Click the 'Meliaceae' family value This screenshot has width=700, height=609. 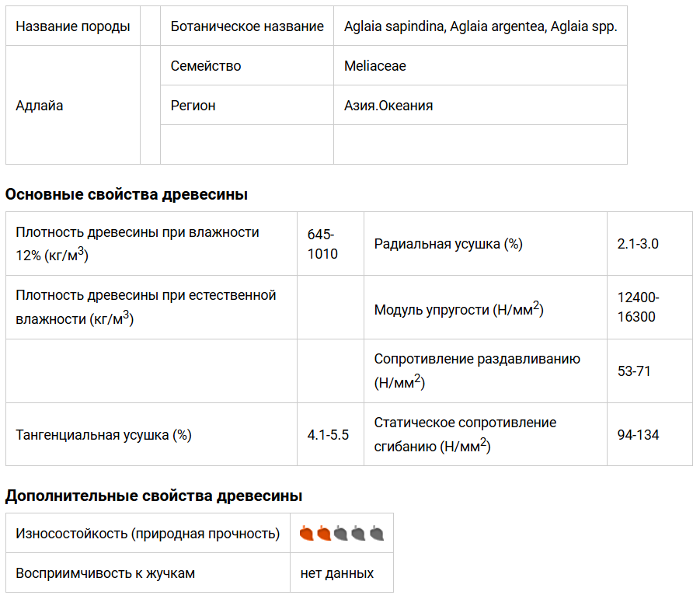[375, 66]
